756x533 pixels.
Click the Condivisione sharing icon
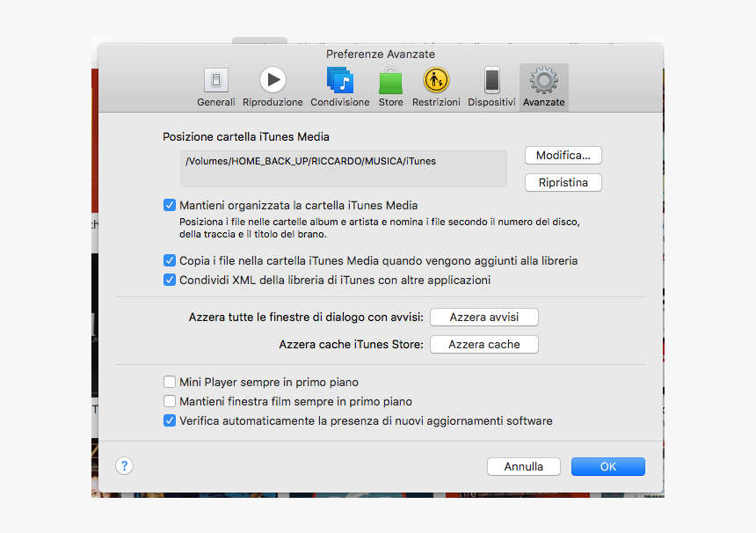point(339,80)
